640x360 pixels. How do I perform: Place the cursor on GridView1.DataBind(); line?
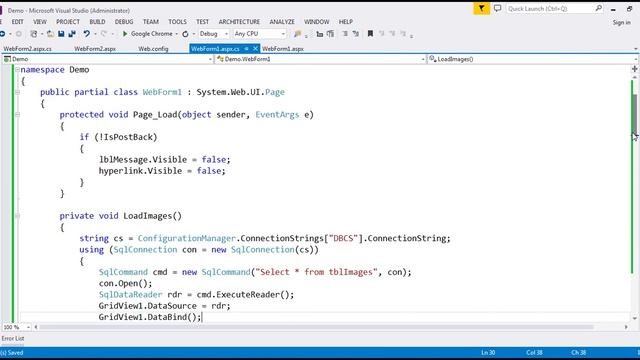150,317
